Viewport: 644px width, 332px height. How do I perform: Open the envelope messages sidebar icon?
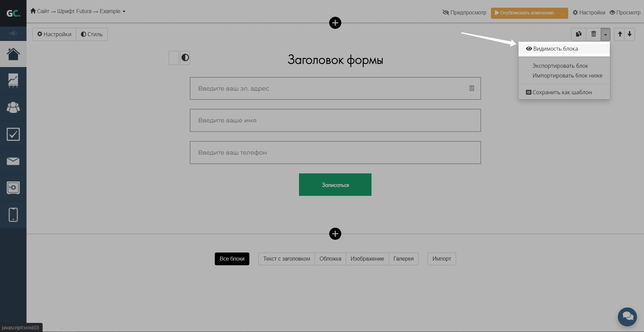pyautogui.click(x=13, y=161)
